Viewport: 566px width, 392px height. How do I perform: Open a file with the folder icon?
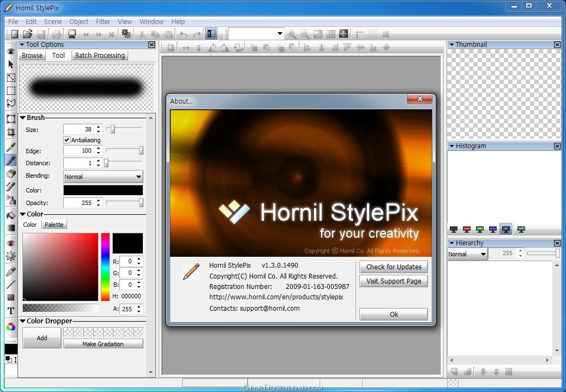coord(27,34)
